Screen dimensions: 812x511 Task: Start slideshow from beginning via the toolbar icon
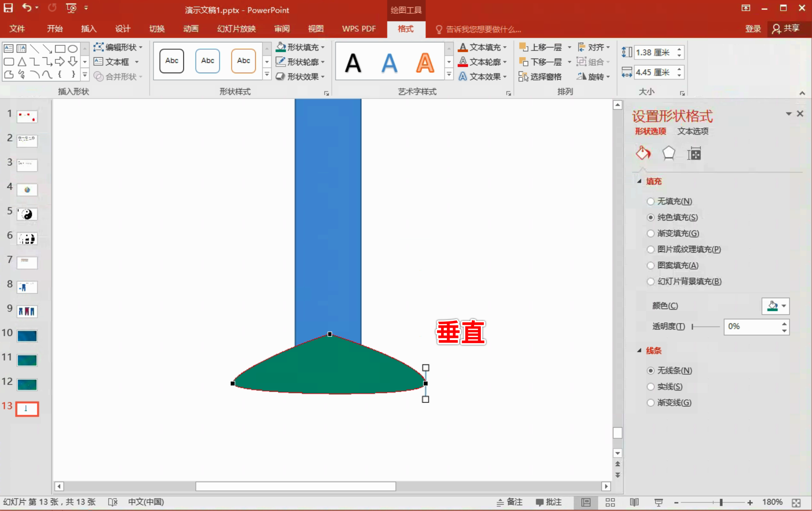[71, 8]
